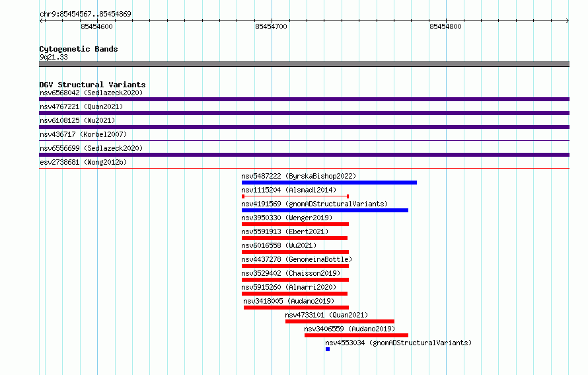Open variant nsv5591913 (Ebert2021) label
588x375 pixels.
point(285,231)
